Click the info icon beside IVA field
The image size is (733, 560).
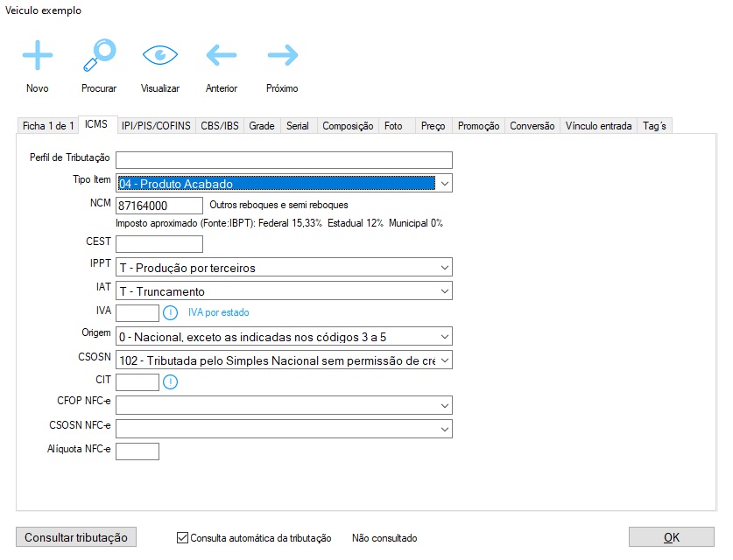coord(171,312)
